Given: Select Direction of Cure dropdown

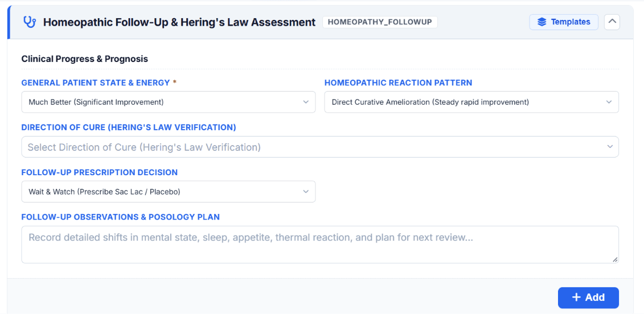Looking at the screenshot, I should click(x=320, y=147).
